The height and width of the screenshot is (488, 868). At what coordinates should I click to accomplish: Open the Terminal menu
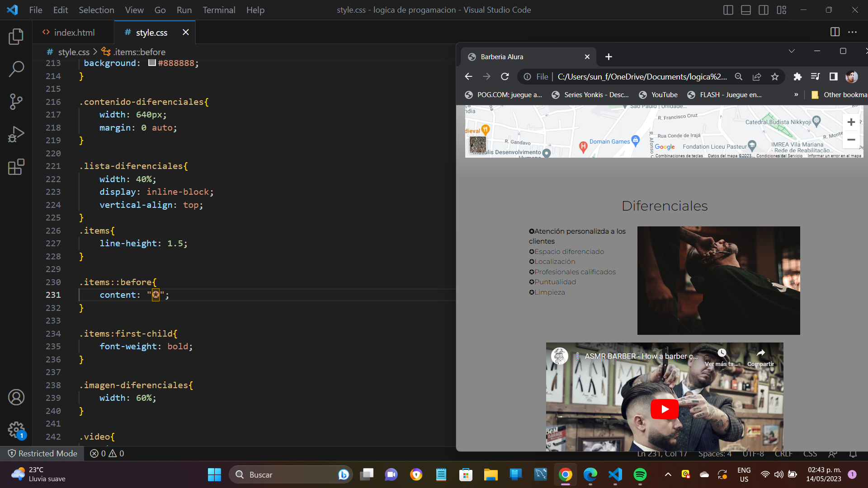(219, 10)
